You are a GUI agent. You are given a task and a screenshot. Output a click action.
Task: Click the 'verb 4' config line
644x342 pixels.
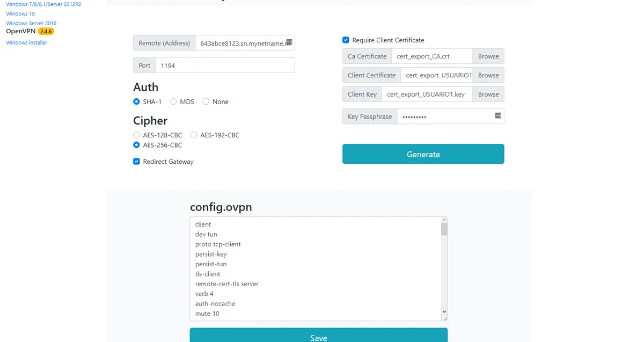[204, 294]
